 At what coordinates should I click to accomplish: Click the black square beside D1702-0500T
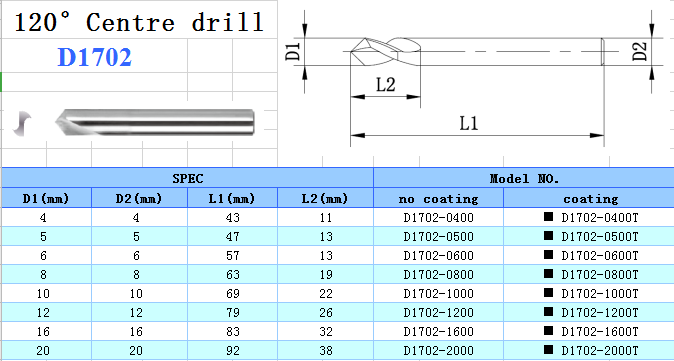548,235
